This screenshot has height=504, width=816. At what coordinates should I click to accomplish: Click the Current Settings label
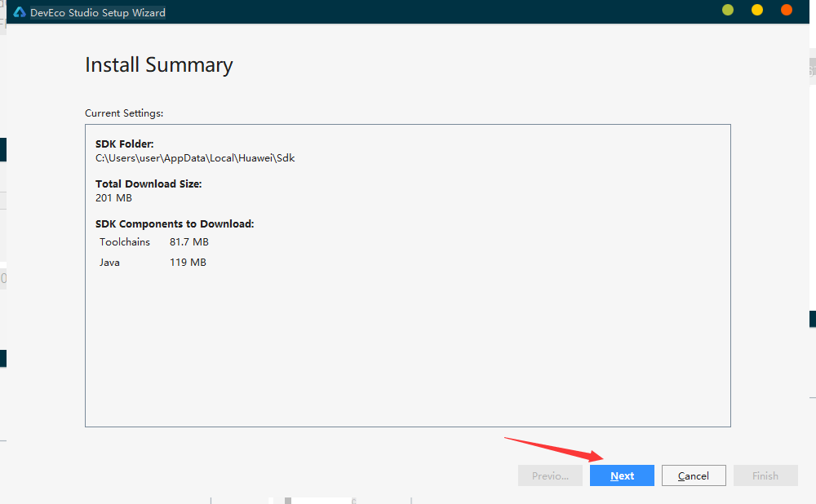[124, 113]
